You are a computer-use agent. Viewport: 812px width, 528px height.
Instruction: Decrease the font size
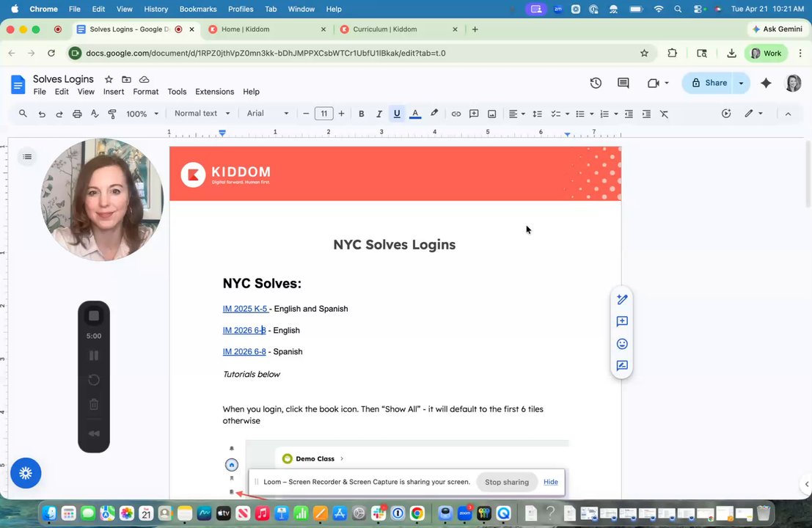click(x=306, y=114)
